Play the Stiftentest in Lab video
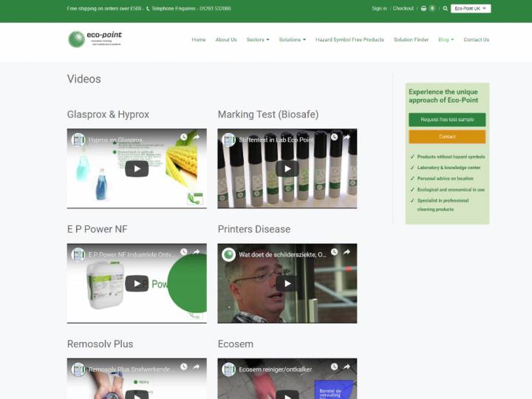This screenshot has width=532, height=399. pos(287,168)
